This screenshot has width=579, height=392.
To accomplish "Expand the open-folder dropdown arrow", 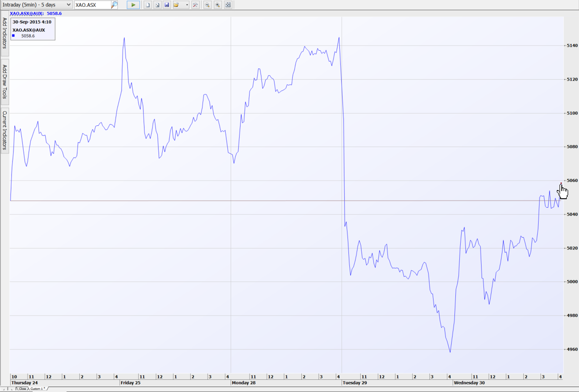I will click(187, 5).
